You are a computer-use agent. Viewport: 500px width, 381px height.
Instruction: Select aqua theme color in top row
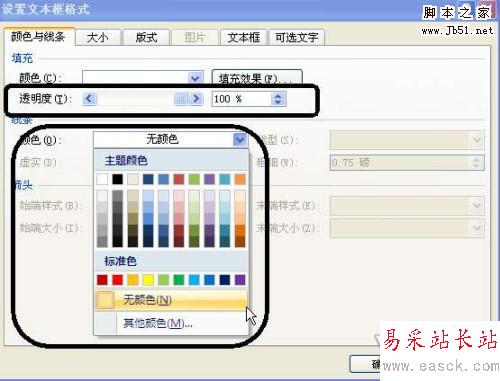coord(225,179)
